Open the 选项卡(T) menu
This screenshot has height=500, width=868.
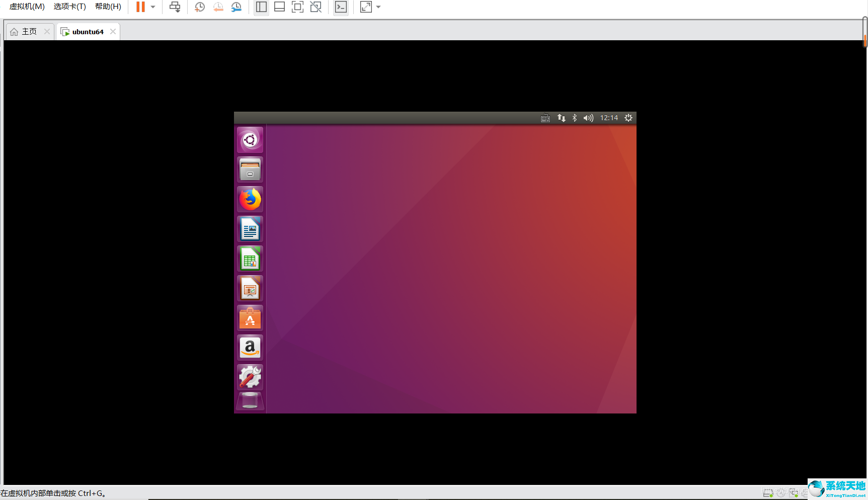(x=69, y=7)
